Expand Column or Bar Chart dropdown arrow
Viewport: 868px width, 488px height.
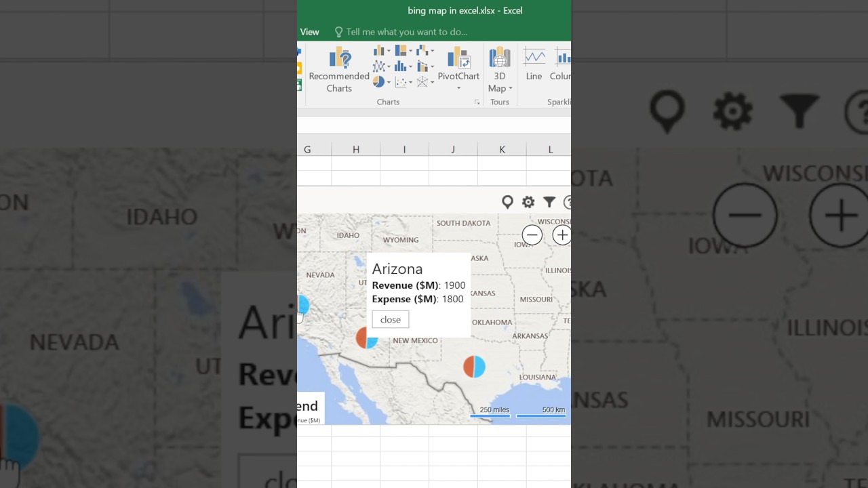pos(389,52)
